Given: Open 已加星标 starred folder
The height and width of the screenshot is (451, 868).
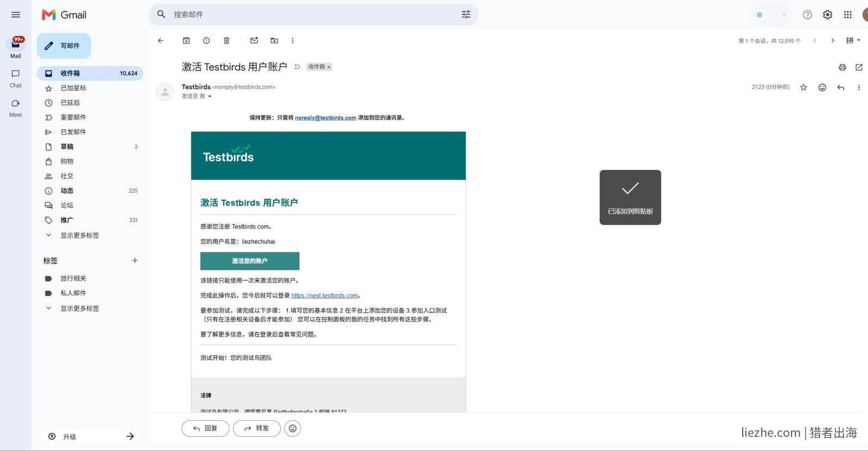Looking at the screenshot, I should pyautogui.click(x=90, y=88).
